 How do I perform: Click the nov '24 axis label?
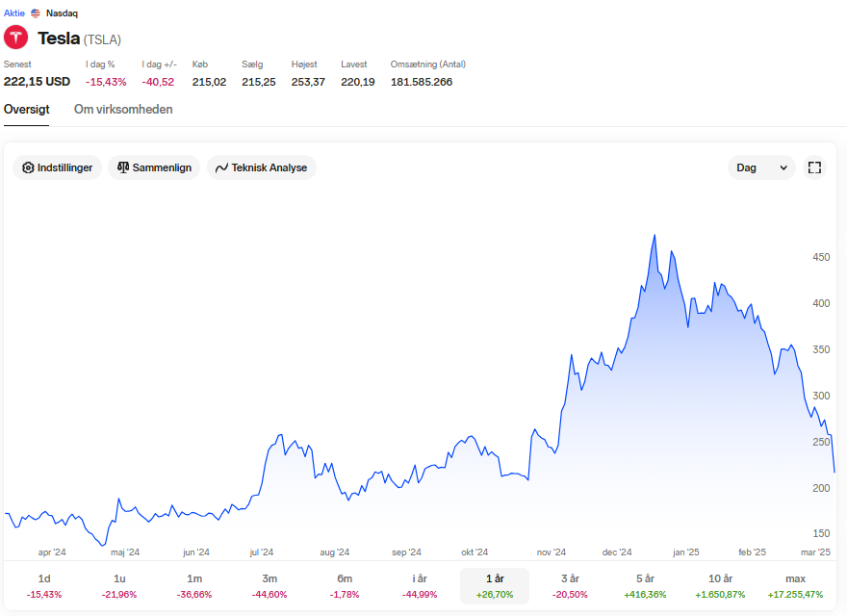pos(551,552)
